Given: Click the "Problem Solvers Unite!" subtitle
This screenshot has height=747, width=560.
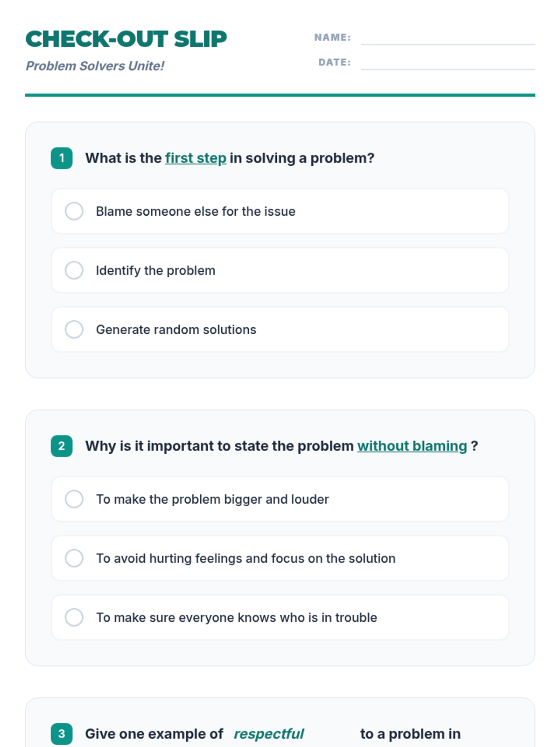Looking at the screenshot, I should tap(95, 66).
